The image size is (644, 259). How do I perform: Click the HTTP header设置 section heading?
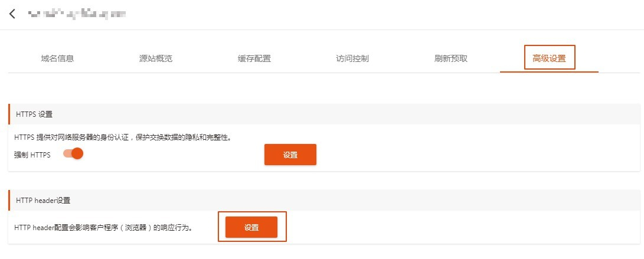tap(43, 201)
